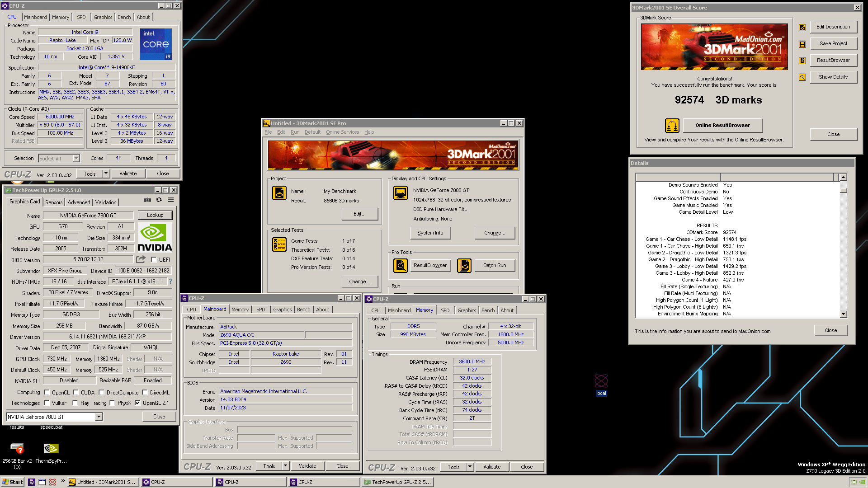
Task: Click the Start button on the taskbar
Action: point(13,482)
